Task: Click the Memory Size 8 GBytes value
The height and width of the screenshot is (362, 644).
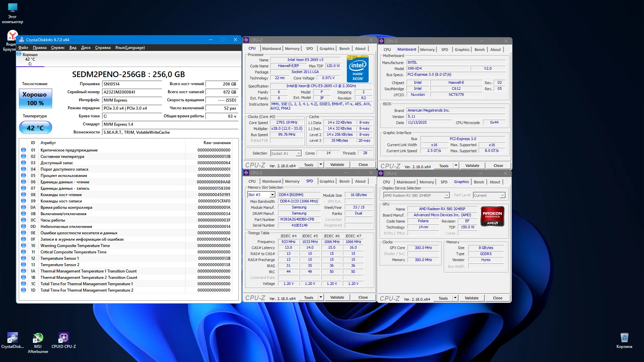Action: point(486,248)
